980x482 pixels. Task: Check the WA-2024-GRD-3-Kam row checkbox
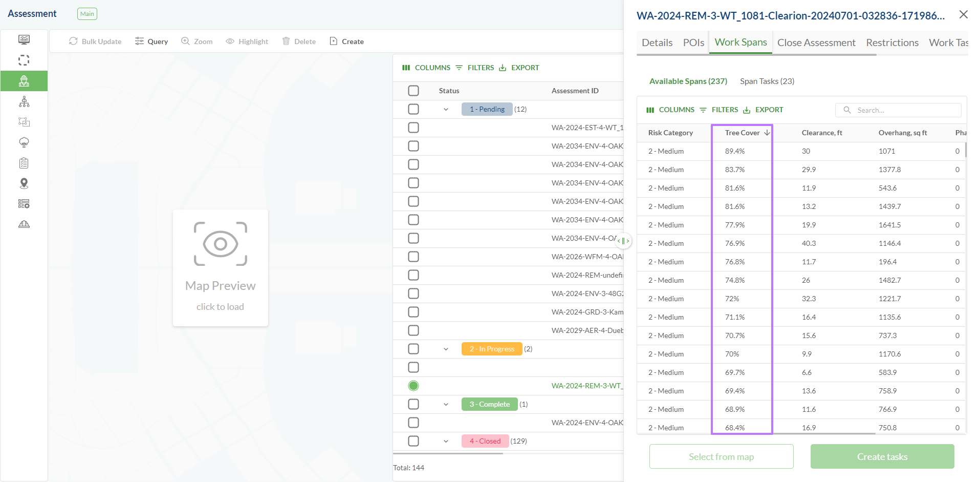click(413, 312)
